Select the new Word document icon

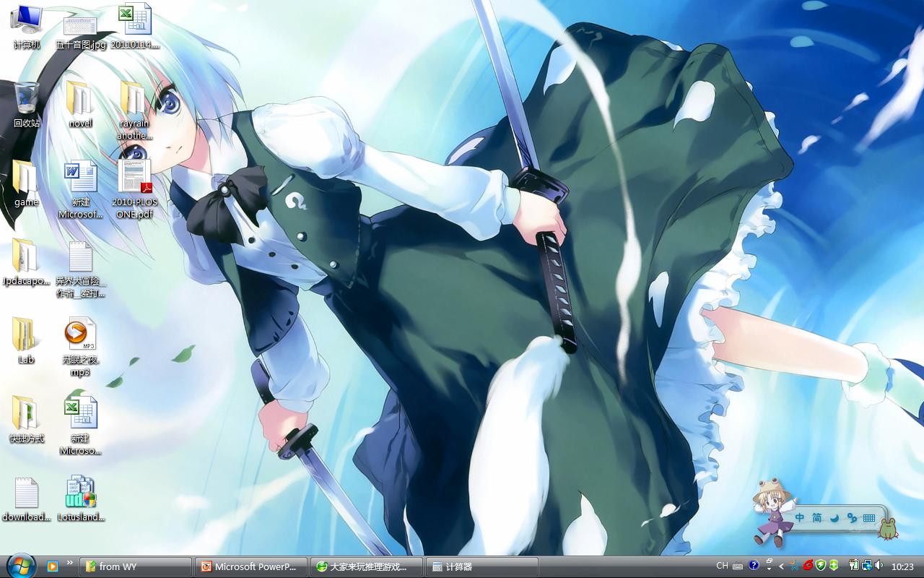click(x=80, y=179)
